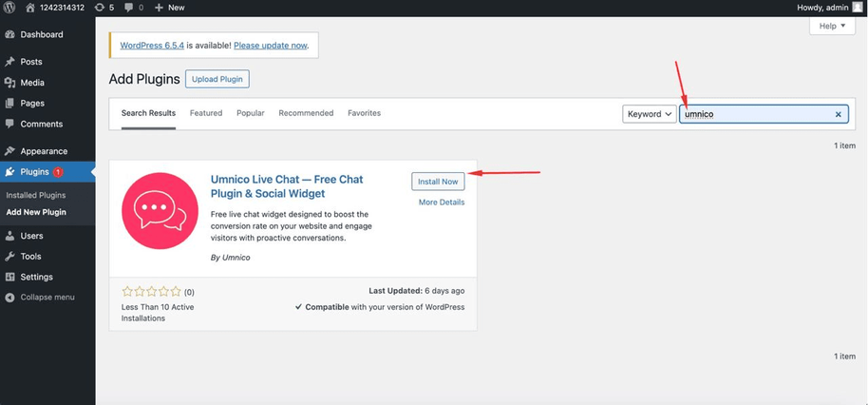Click the Please update now link
868x405 pixels.
(x=271, y=45)
